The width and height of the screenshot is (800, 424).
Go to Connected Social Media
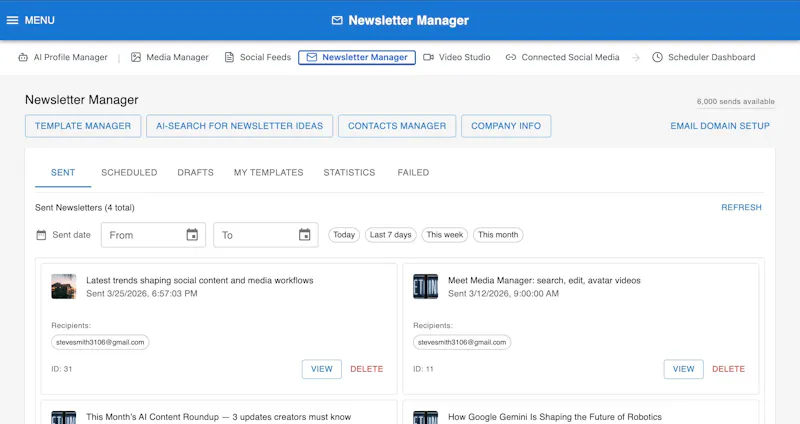coord(563,57)
